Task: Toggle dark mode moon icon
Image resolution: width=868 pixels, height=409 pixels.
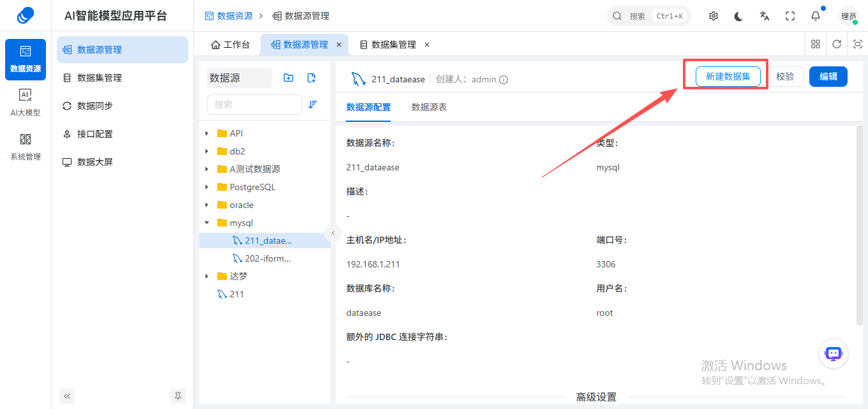Action: pos(739,16)
